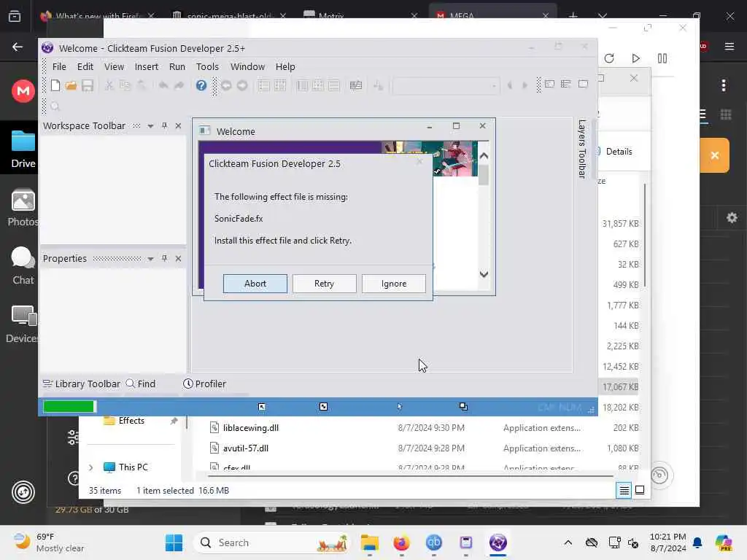Click the magnifier icon under the toolbar
The height and width of the screenshot is (560, 747).
coord(55,106)
